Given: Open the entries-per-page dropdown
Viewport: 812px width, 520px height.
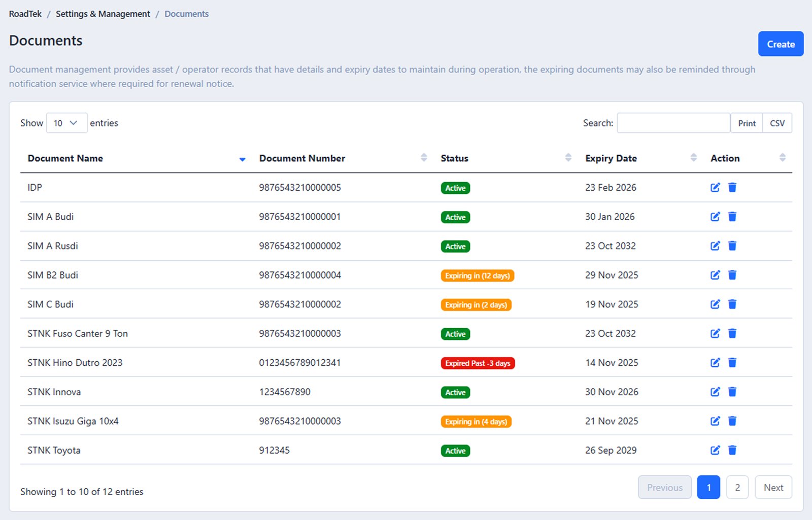Looking at the screenshot, I should [66, 123].
